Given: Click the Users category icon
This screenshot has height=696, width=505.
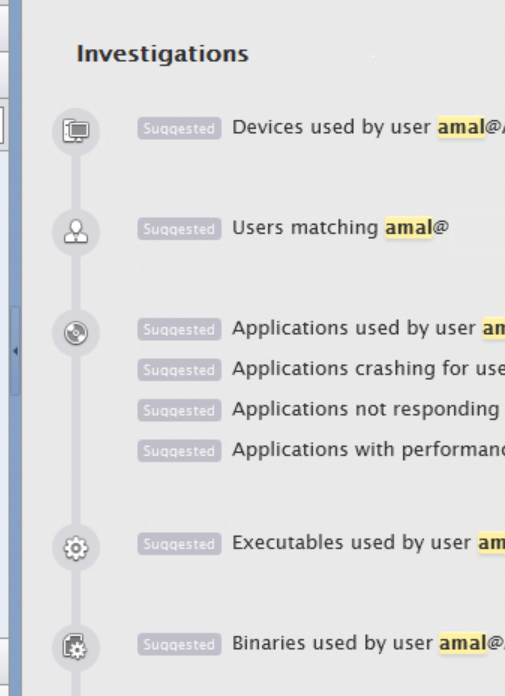Looking at the screenshot, I should click(x=76, y=232).
